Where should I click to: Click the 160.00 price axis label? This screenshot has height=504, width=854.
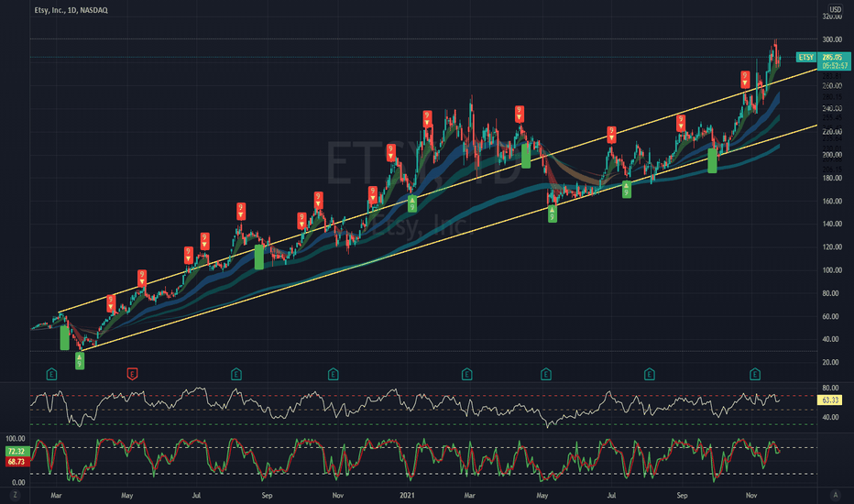pyautogui.click(x=832, y=201)
